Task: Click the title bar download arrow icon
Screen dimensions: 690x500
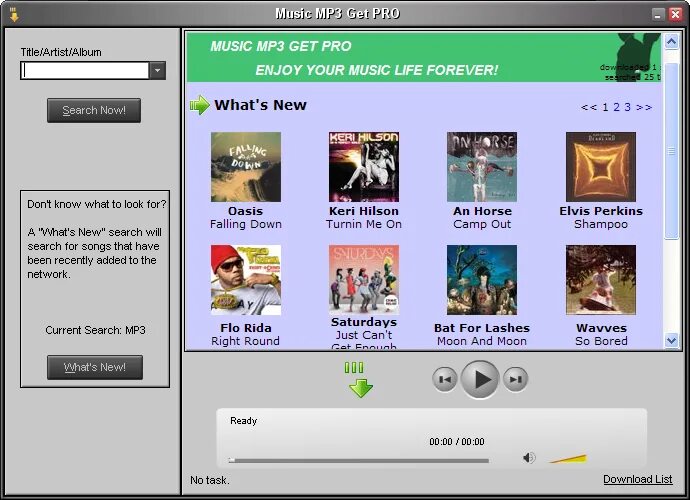Action: (14, 14)
